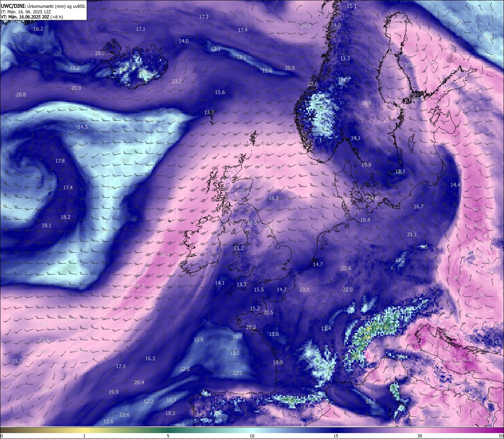The width and height of the screenshot is (504, 439).
Task: Click the value 38.7 on the map
Action: coord(457,278)
